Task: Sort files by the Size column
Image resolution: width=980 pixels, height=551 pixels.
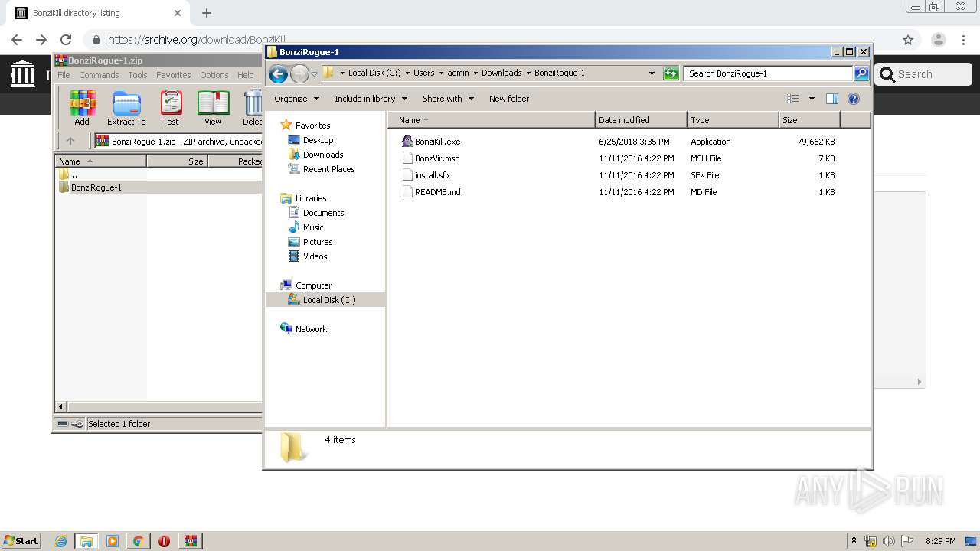Action: pyautogui.click(x=809, y=120)
